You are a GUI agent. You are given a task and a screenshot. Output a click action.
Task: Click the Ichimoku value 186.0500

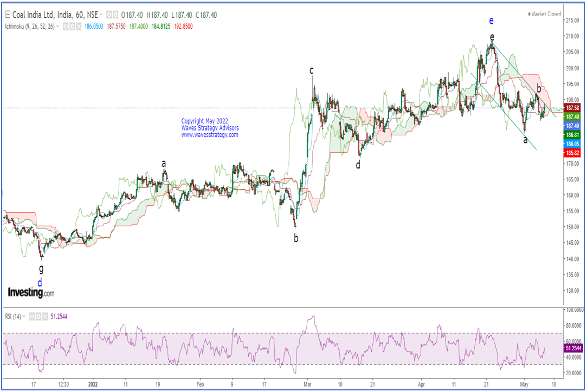pyautogui.click(x=94, y=27)
